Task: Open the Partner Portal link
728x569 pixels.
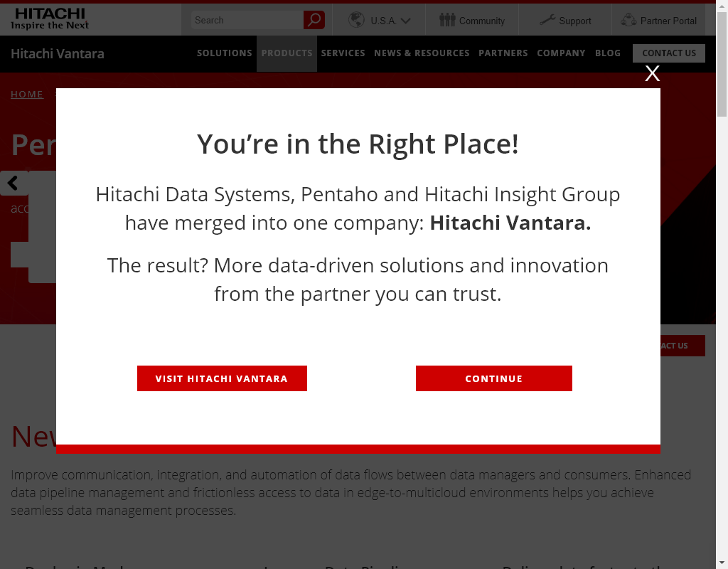Action: tap(668, 21)
